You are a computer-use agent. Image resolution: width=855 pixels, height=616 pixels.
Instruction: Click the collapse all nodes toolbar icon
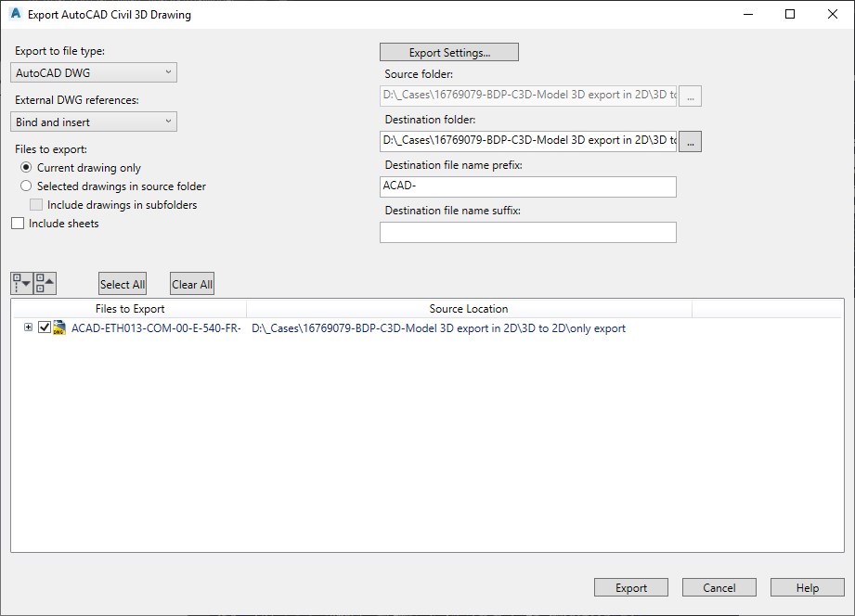pyautogui.click(x=44, y=282)
